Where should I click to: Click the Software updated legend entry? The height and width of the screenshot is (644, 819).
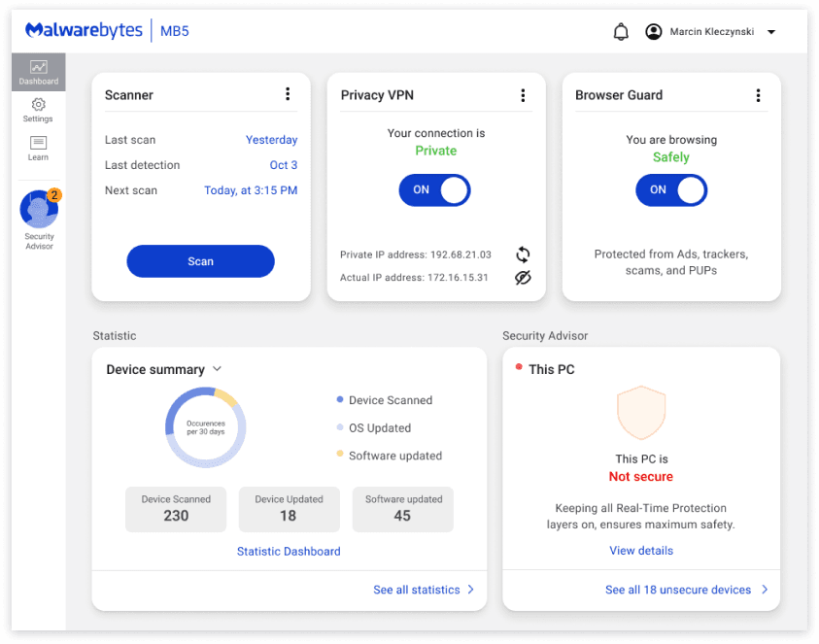point(390,456)
